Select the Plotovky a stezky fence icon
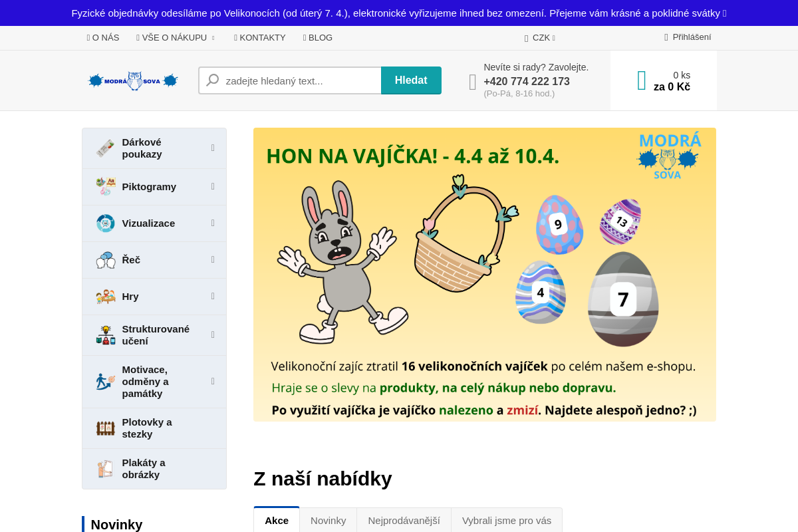Image resolution: width=798 pixels, height=532 pixels. [105, 428]
